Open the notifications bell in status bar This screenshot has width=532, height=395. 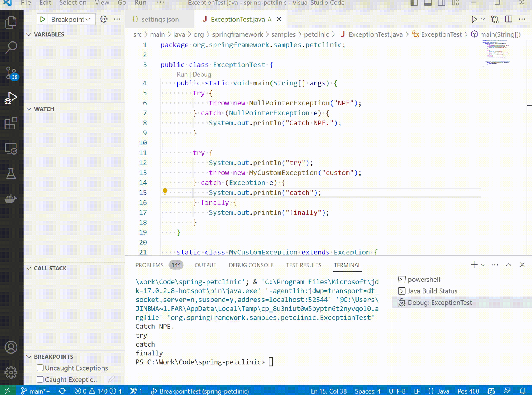coord(522,391)
